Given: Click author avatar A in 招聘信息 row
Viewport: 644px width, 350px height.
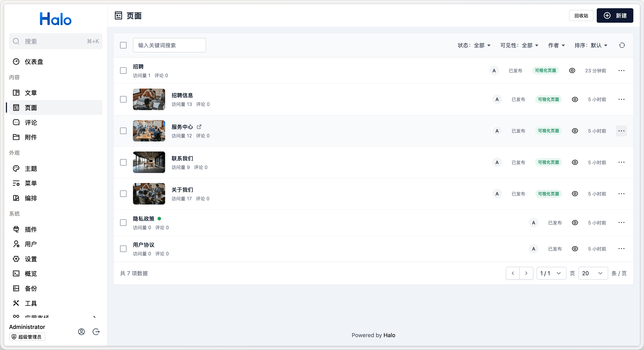Looking at the screenshot, I should coord(497,99).
